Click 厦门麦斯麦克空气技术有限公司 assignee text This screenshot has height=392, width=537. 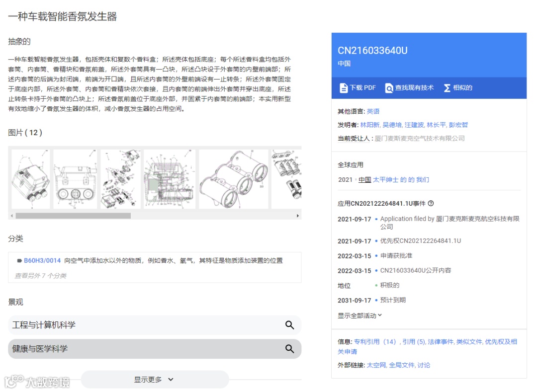pos(420,139)
